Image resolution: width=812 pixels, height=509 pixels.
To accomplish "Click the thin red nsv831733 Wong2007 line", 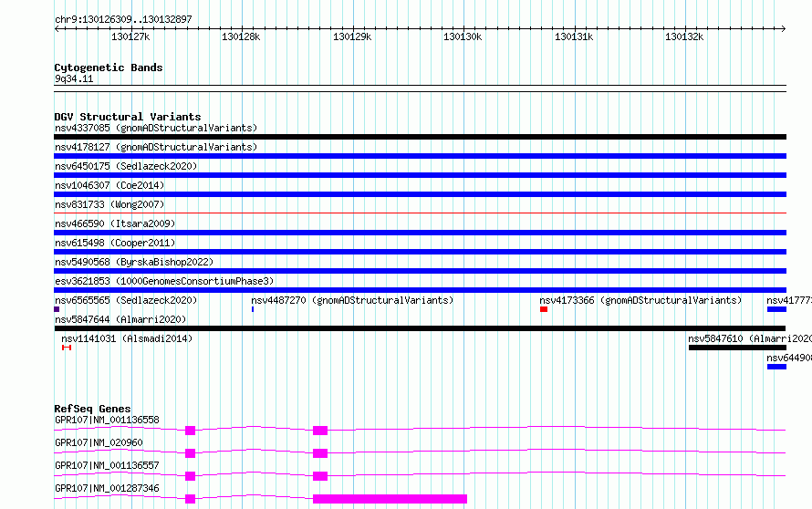I will click(x=420, y=213).
